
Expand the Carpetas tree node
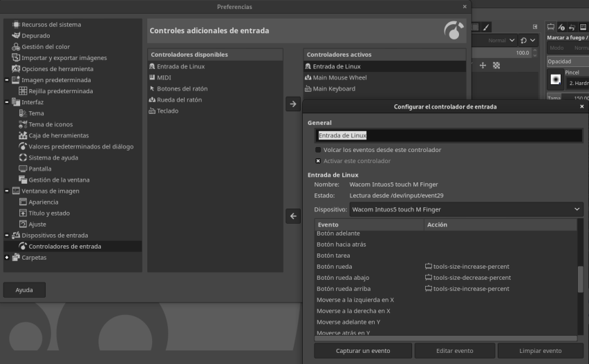point(7,258)
